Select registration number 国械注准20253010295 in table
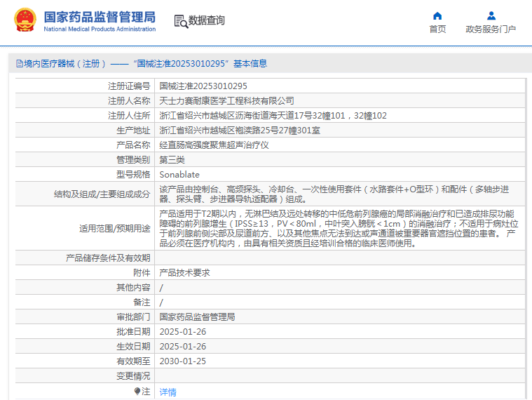 point(203,86)
